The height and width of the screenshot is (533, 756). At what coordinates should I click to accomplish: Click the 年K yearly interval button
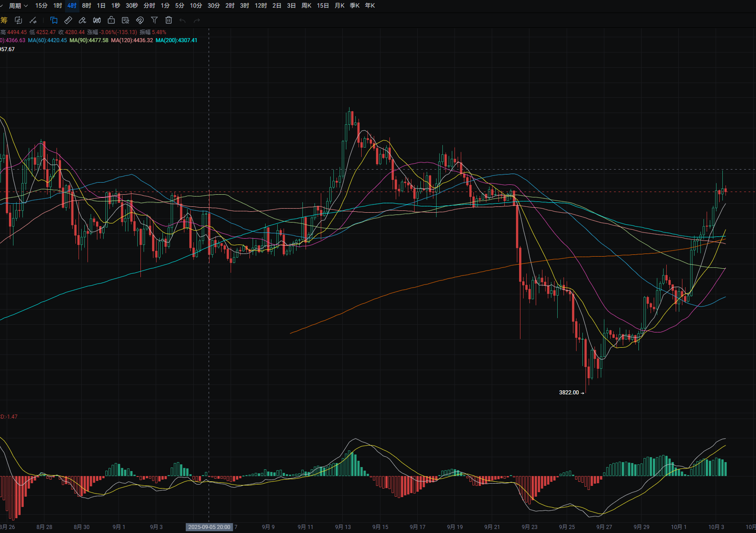(x=370, y=5)
